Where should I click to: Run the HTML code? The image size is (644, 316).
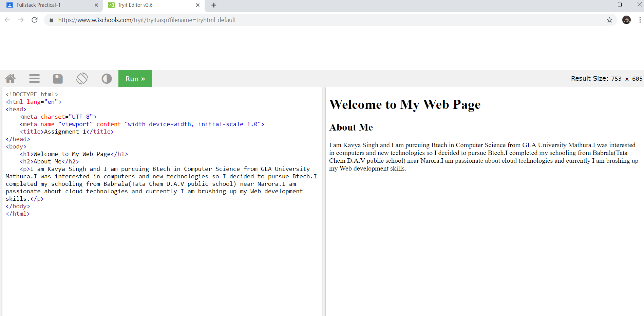(x=135, y=79)
